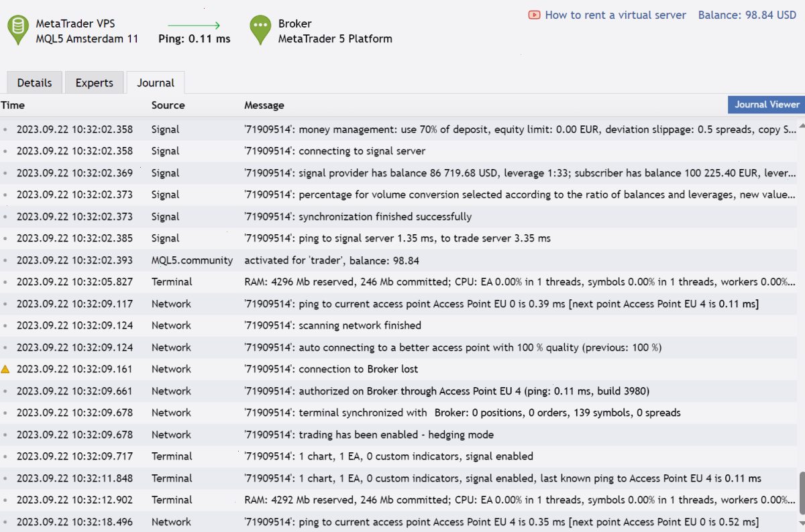This screenshot has height=532, width=805.
Task: Click the green Broker location pin icon
Action: [x=260, y=30]
